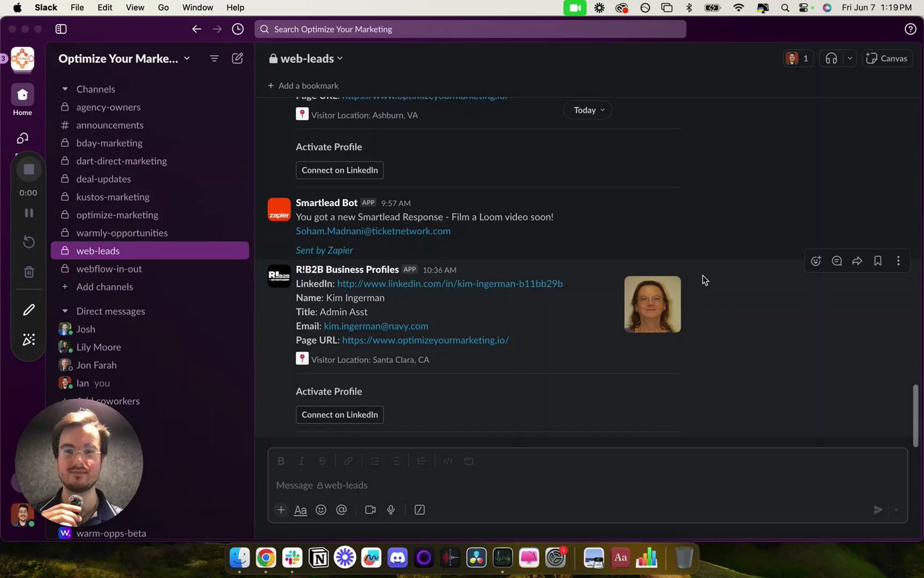Image resolution: width=924 pixels, height=578 pixels.
Task: Open the web-leads channel details dropdown
Action: pos(306,59)
